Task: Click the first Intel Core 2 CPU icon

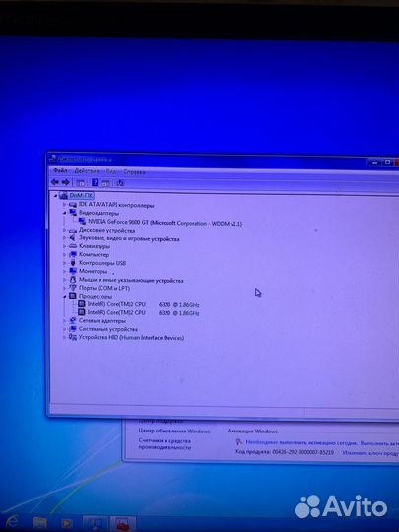Action: [82, 304]
